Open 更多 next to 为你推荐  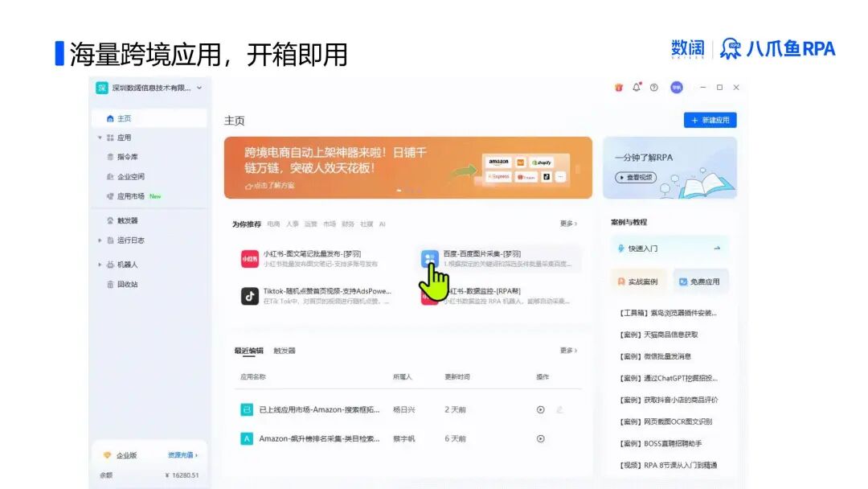tap(567, 224)
